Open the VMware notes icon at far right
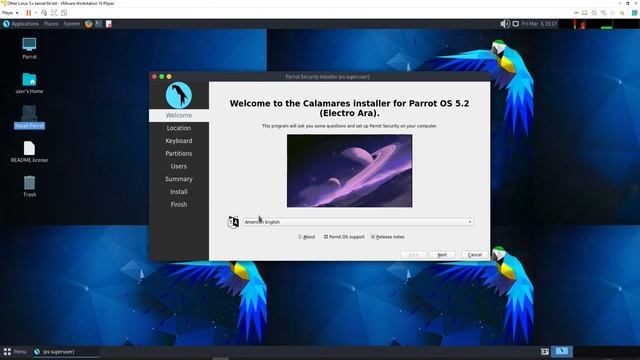This screenshot has width=640, height=360. [635, 13]
